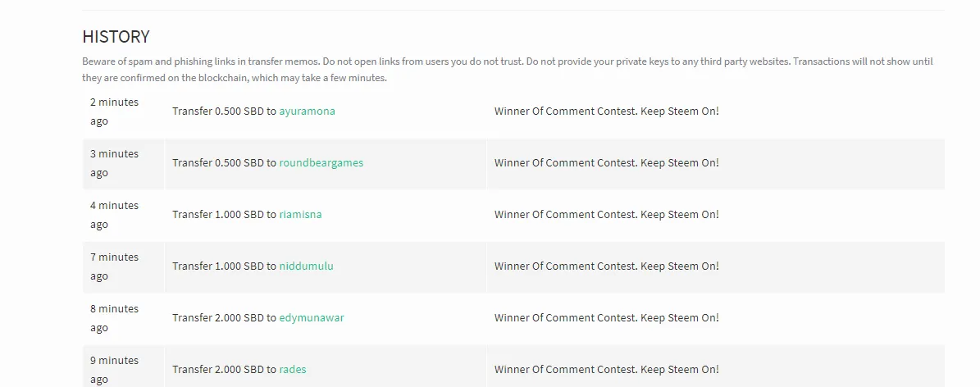980x387 pixels.
Task: Click the '8 minutes ago' timestamp
Action: click(114, 318)
